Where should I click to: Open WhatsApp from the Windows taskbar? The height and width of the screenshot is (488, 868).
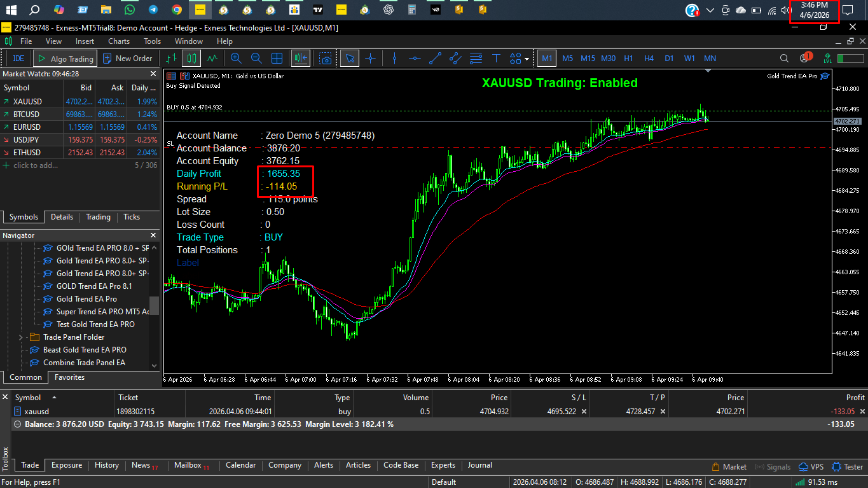(130, 10)
